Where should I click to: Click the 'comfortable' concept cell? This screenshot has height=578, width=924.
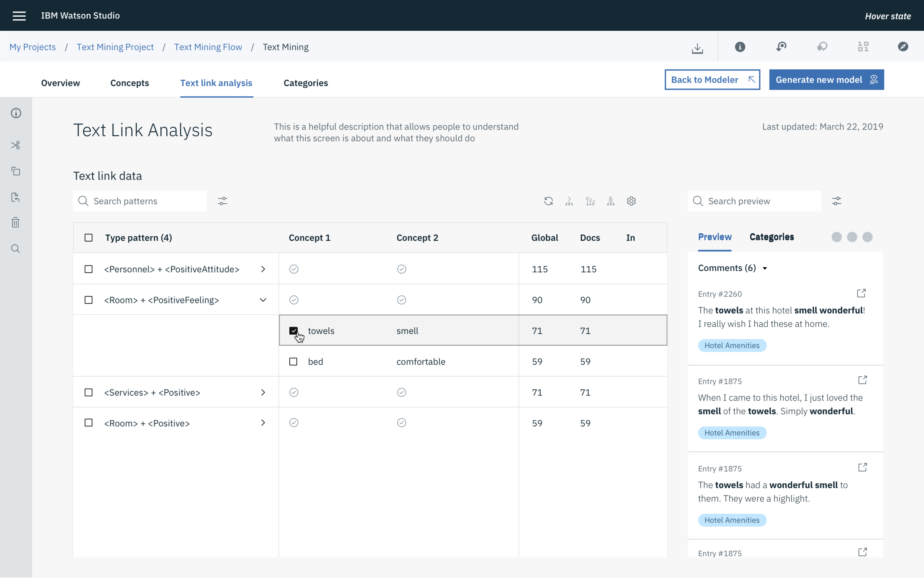click(x=421, y=362)
